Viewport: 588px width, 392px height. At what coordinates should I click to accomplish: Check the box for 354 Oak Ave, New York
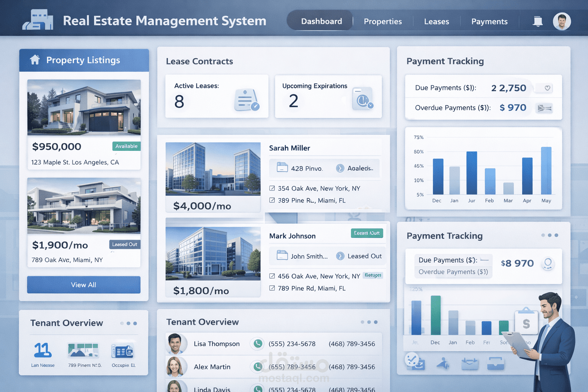(271, 188)
